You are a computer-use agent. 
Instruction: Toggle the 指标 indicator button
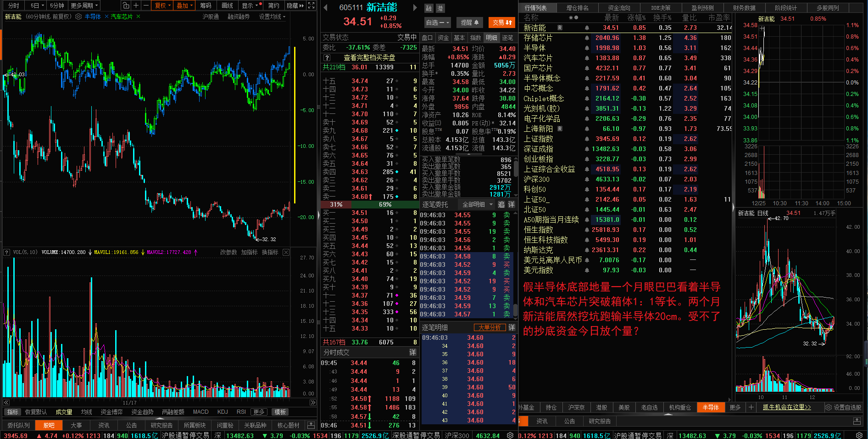pos(13,412)
